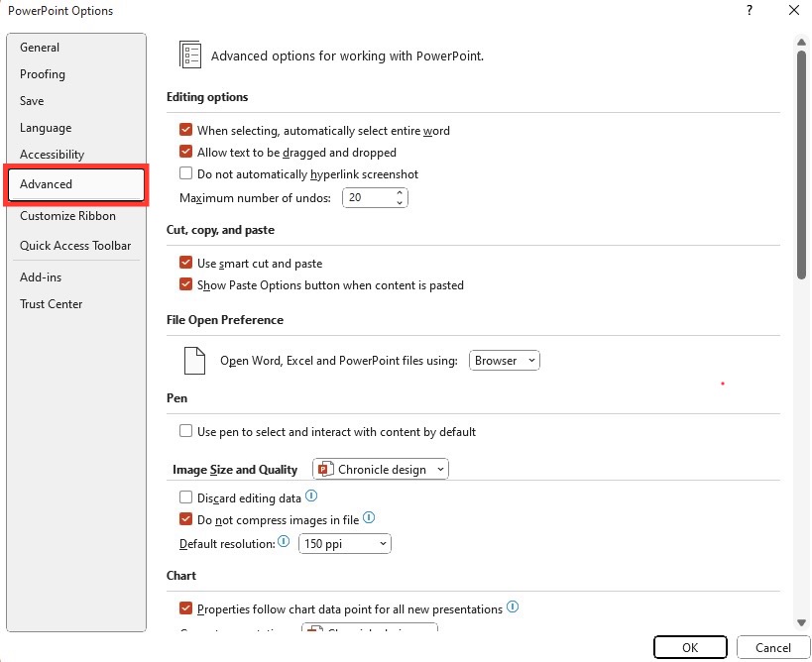The height and width of the screenshot is (662, 812).
Task: Dismiss the dialog with Cancel button
Action: 772,647
